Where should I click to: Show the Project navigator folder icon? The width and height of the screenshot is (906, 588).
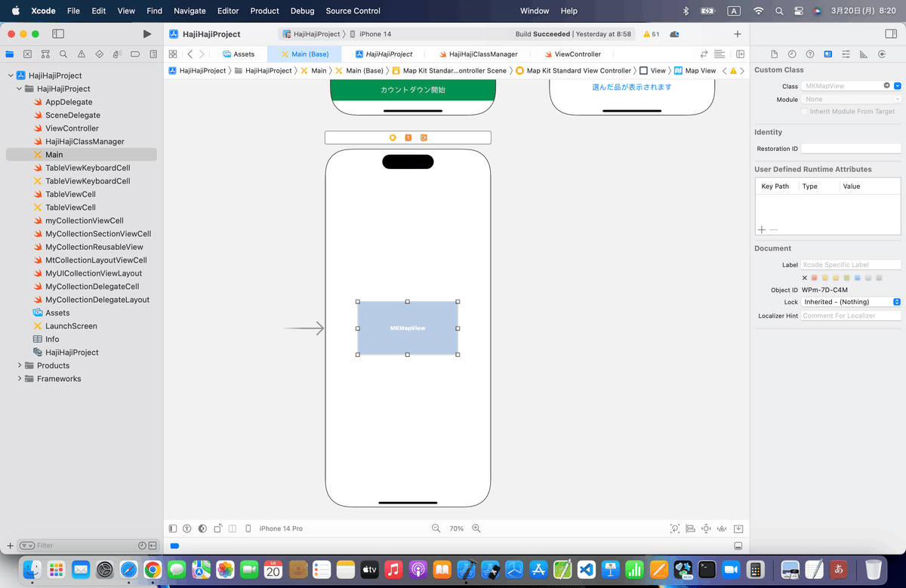pos(10,54)
